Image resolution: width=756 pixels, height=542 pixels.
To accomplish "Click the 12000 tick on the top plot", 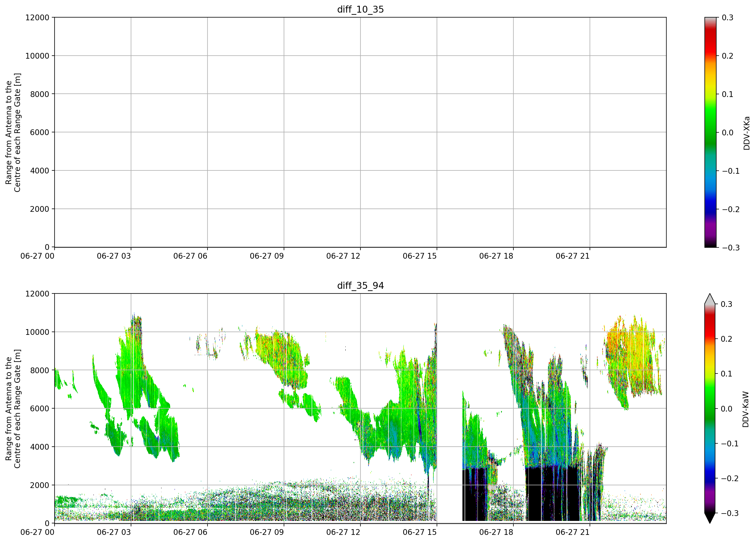I will [x=37, y=17].
